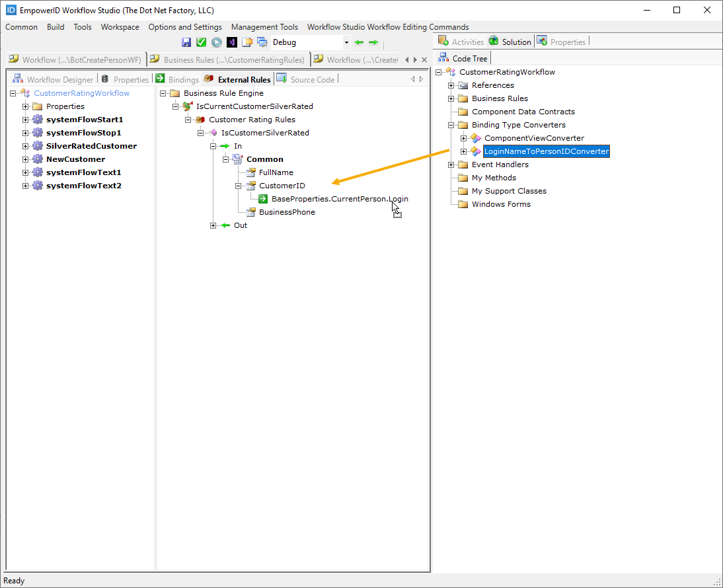Open the Activities panel tab
Image resolution: width=723 pixels, height=588 pixels.
[461, 42]
